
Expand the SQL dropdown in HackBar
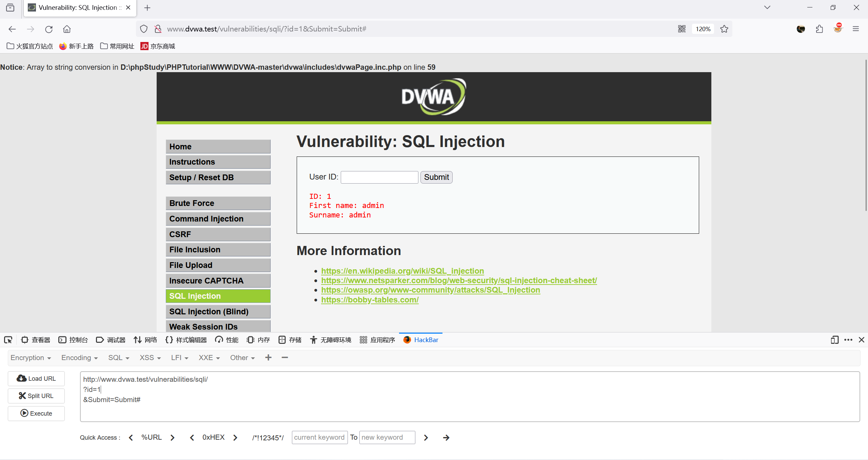click(x=119, y=358)
